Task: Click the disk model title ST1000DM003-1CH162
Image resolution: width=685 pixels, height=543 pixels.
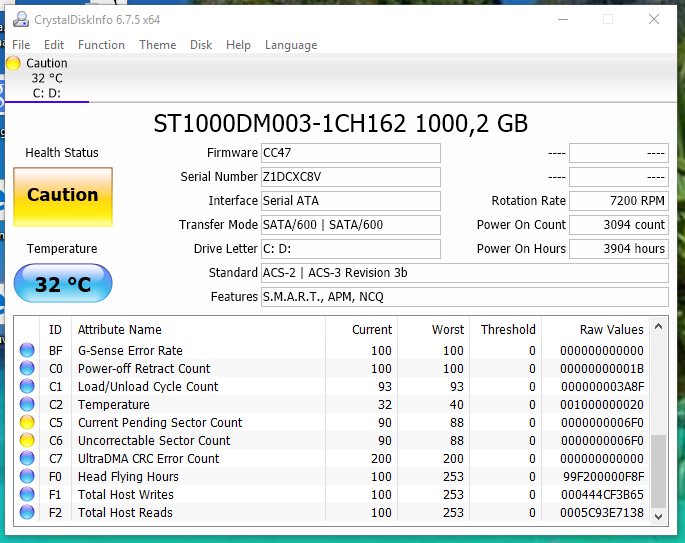Action: pos(340,124)
